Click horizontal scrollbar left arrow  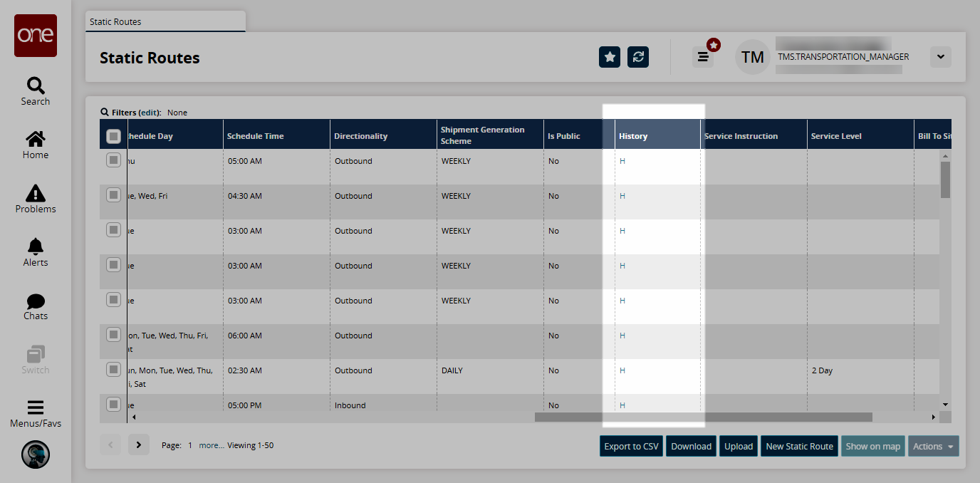tap(133, 417)
